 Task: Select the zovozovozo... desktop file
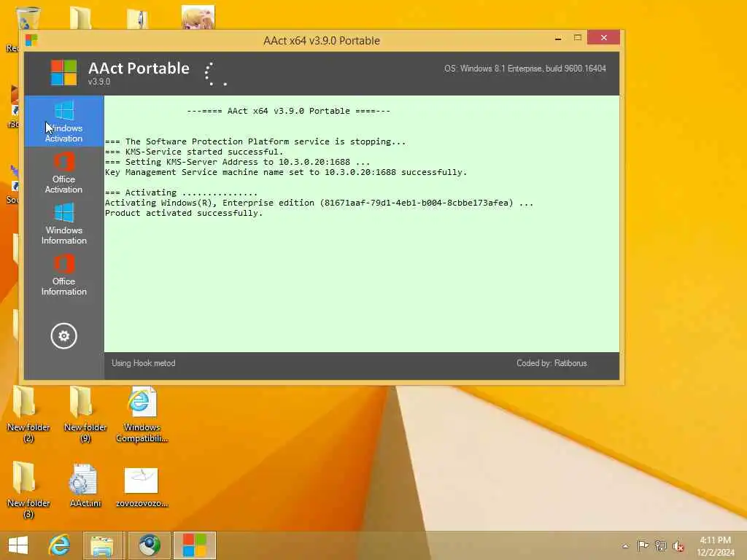click(x=142, y=486)
